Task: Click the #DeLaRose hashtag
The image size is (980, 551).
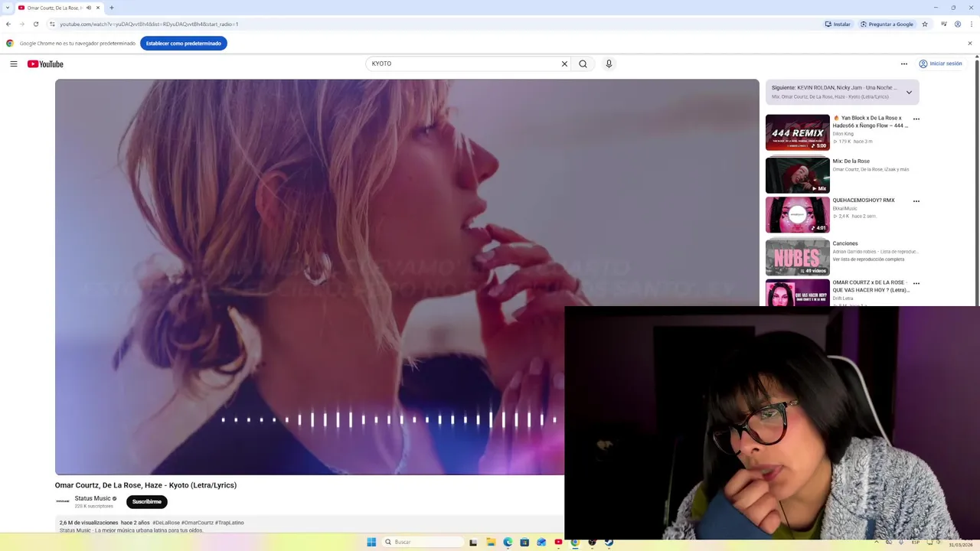Action: 166,523
